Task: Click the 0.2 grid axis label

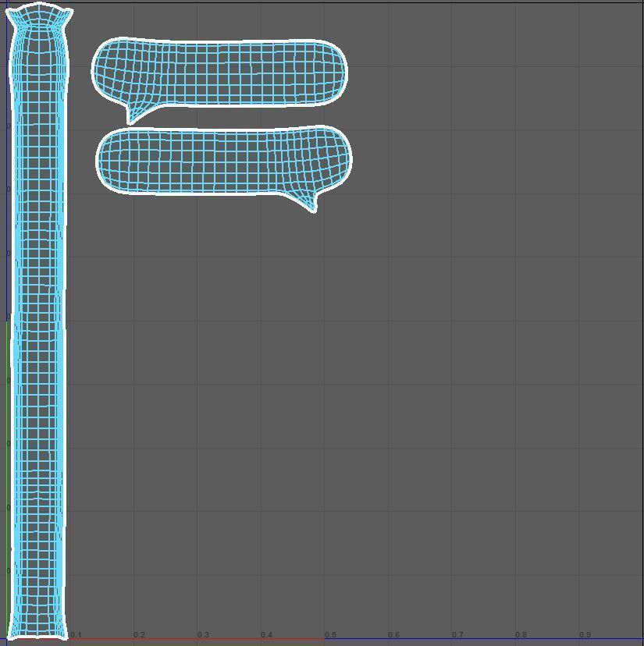Action: pyautogui.click(x=140, y=634)
